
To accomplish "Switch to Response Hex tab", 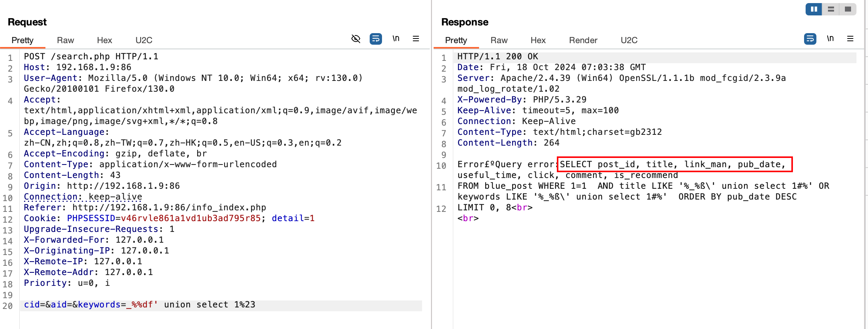I will click(538, 40).
